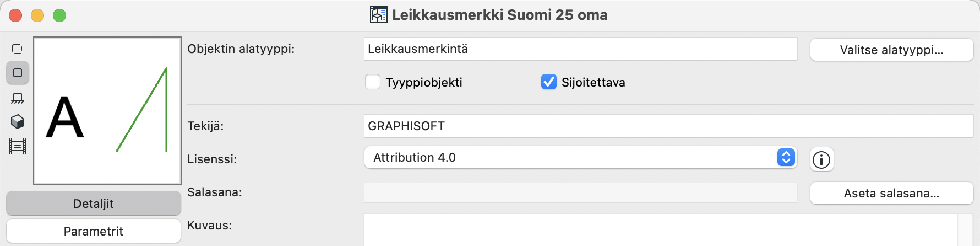The width and height of the screenshot is (980, 246).
Task: Uncheck the Sijoitettava checkbox
Action: (x=549, y=82)
